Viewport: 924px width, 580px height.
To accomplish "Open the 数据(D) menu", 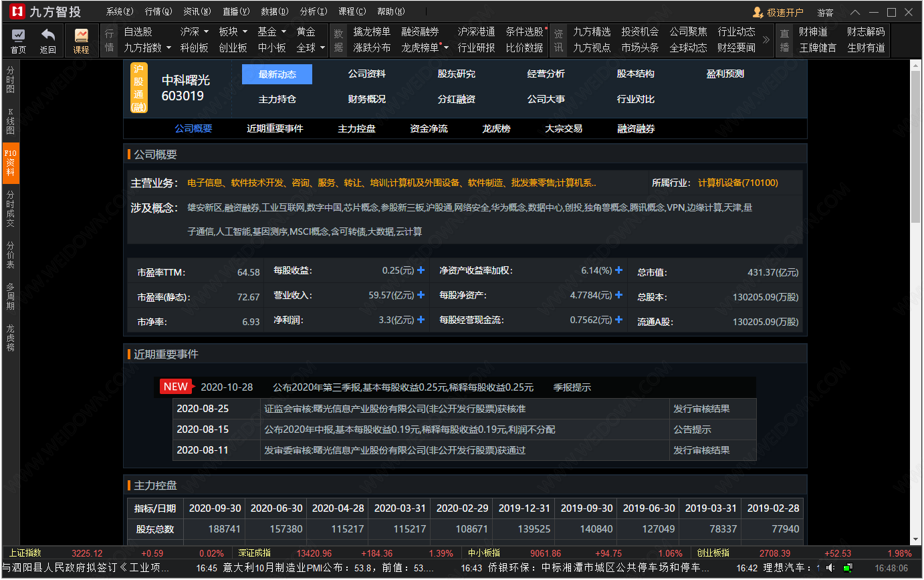I will [275, 12].
